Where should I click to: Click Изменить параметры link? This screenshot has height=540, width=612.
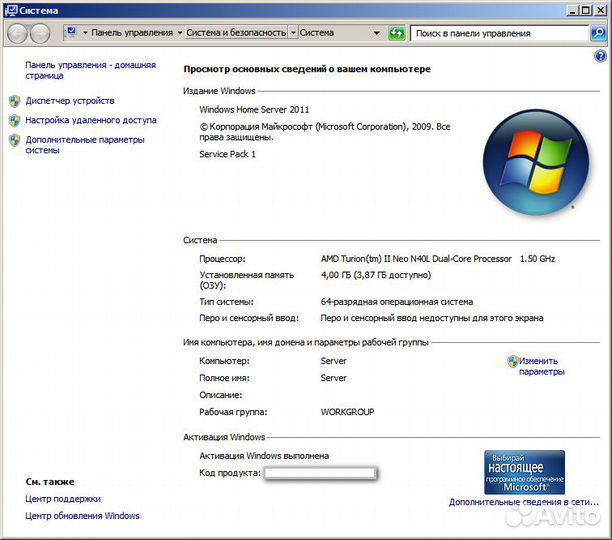click(542, 366)
